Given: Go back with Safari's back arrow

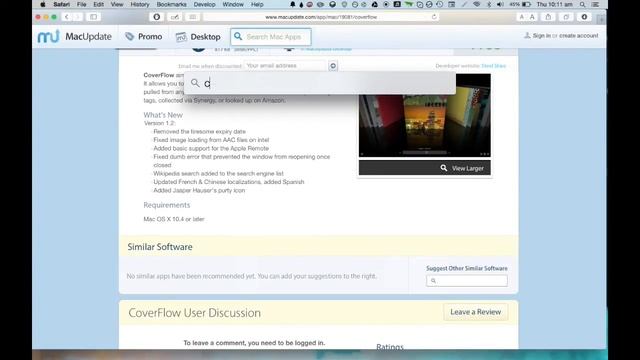Looking at the screenshot, I should [67, 17].
